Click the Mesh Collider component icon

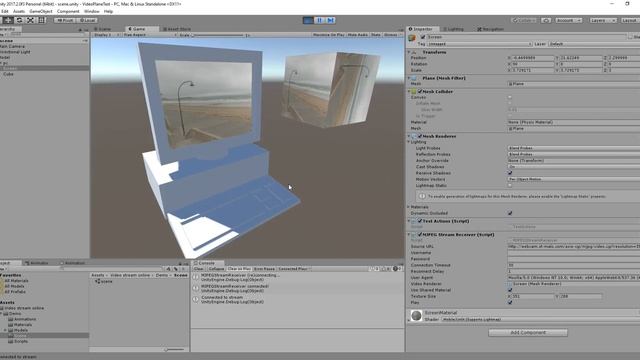coord(414,91)
